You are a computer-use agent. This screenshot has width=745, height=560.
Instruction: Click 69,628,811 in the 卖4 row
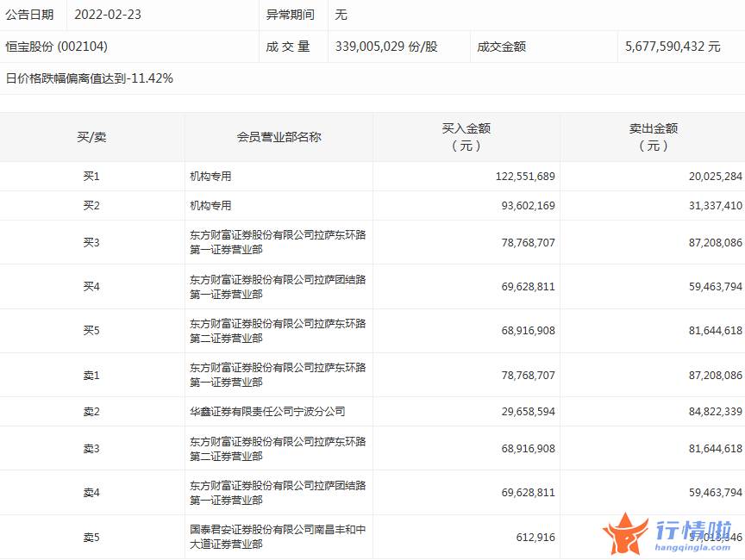(528, 493)
